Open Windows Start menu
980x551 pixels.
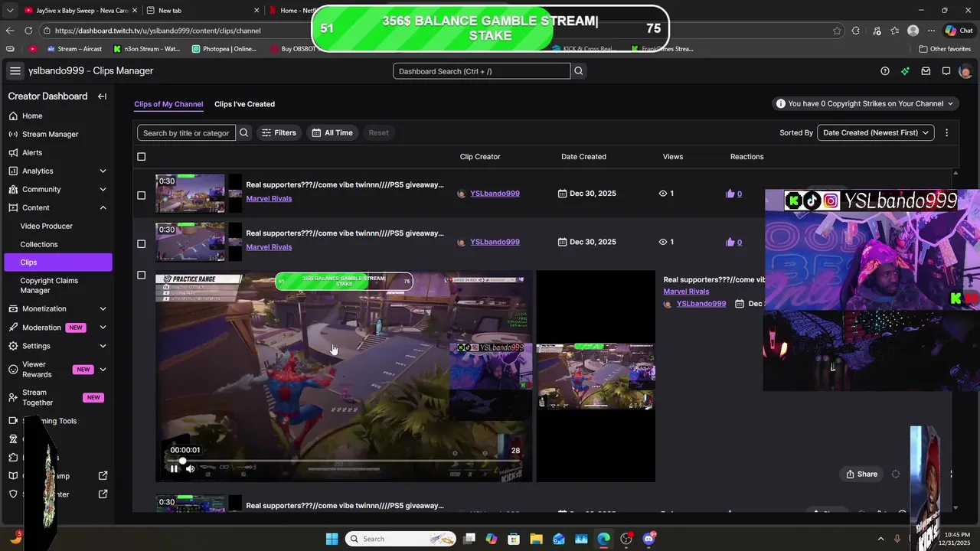pos(332,539)
